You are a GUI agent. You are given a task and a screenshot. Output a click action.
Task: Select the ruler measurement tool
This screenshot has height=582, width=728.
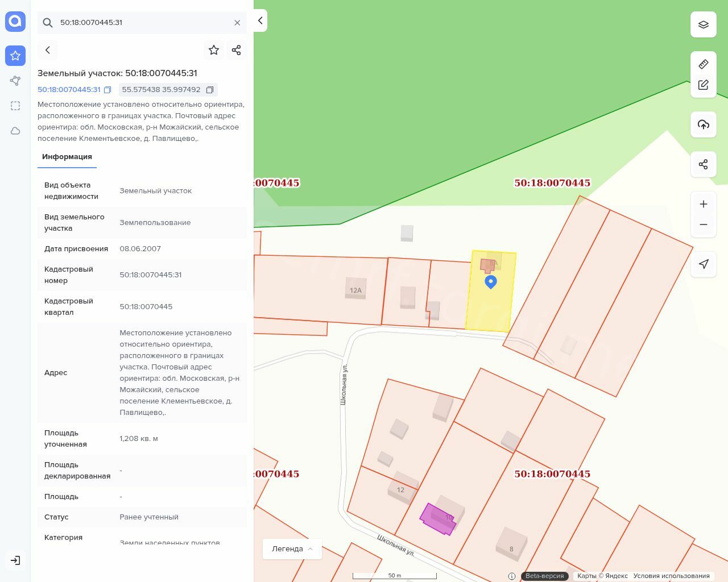coord(704,64)
